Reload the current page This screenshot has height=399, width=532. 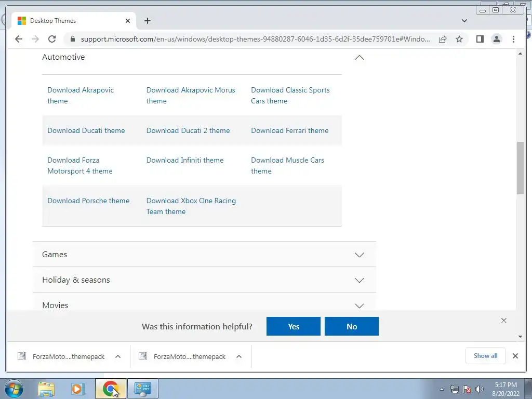(52, 39)
